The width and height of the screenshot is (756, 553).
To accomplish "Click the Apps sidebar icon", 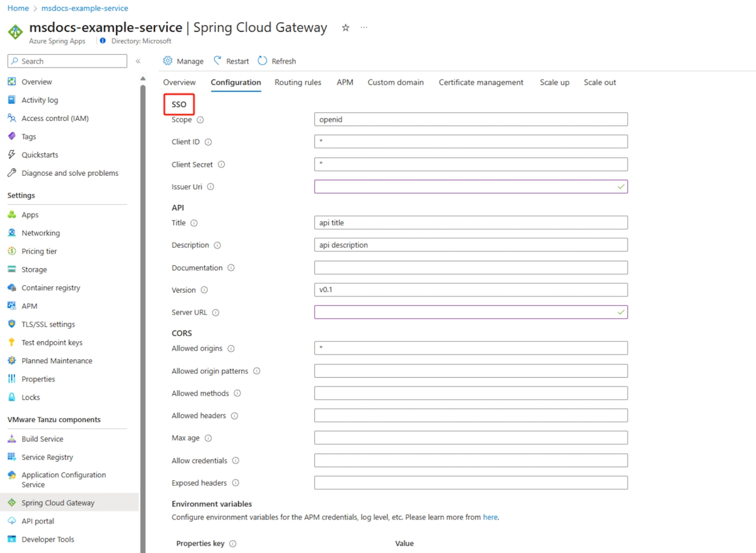I will click(11, 215).
